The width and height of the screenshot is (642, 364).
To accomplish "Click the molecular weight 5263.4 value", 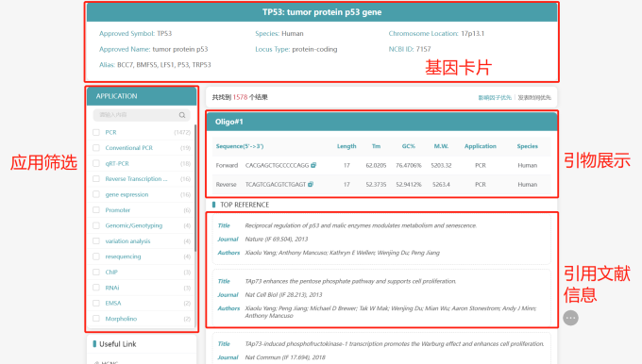I will click(x=441, y=185).
